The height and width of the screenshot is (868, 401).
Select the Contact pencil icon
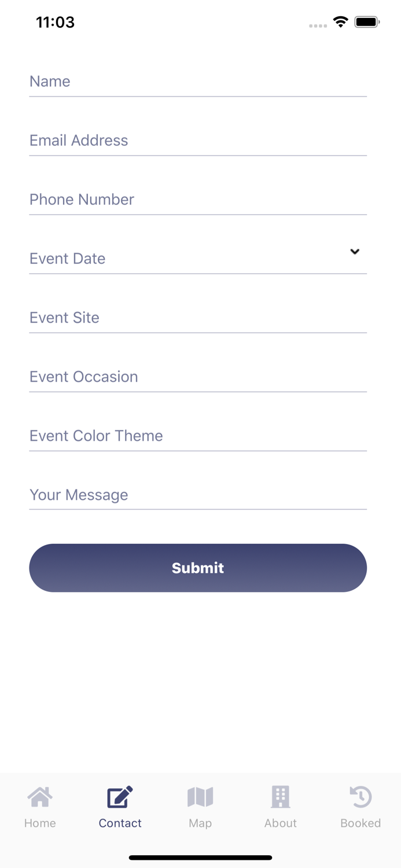120,797
